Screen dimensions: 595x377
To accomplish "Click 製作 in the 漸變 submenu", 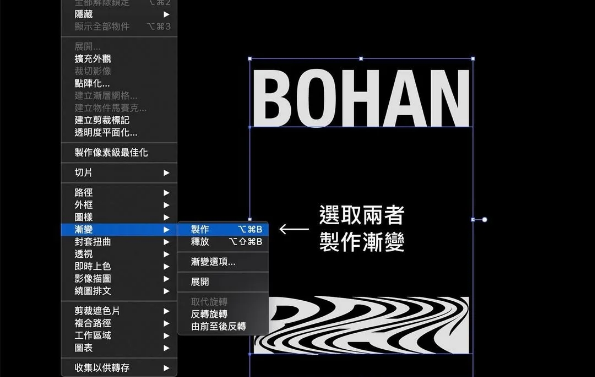I will click(223, 229).
